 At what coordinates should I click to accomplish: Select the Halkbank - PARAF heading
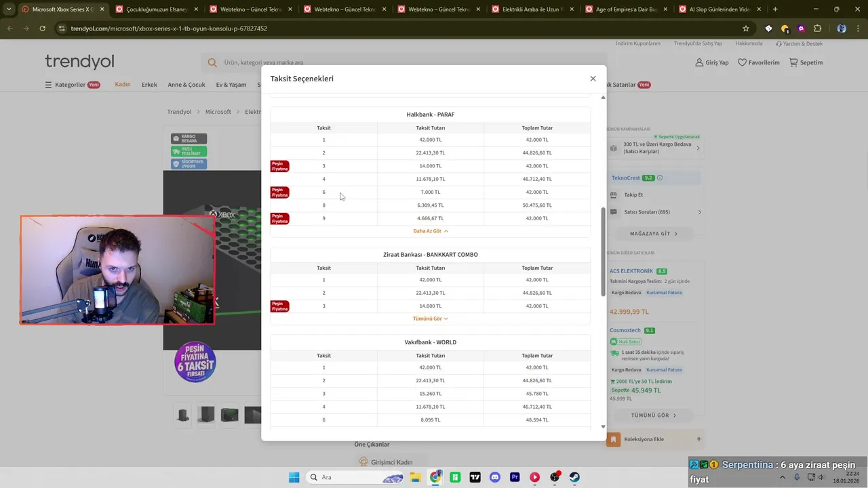pos(431,115)
